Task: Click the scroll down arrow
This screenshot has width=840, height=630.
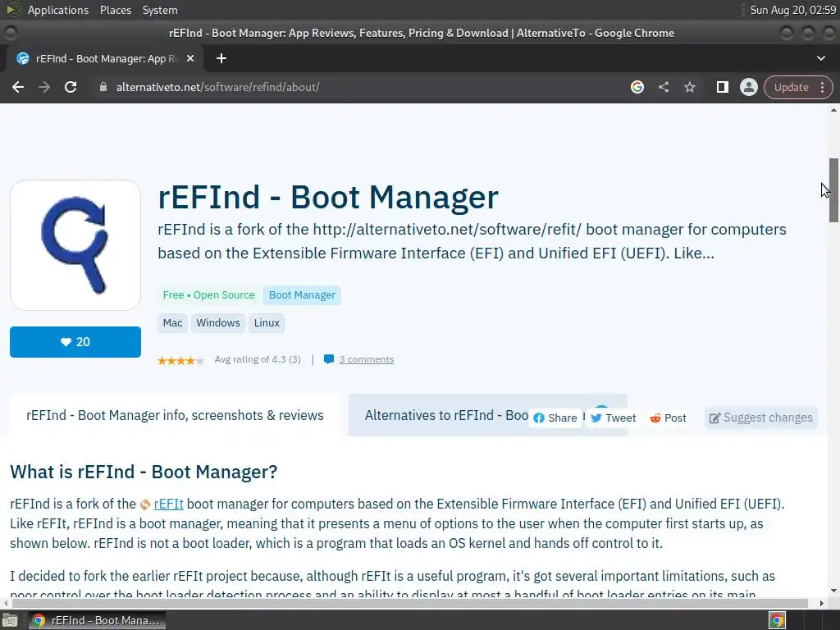Action: (x=833, y=591)
